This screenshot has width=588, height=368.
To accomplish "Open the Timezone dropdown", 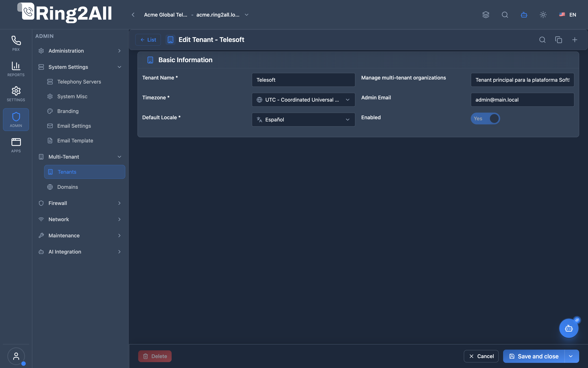I will coord(303,100).
